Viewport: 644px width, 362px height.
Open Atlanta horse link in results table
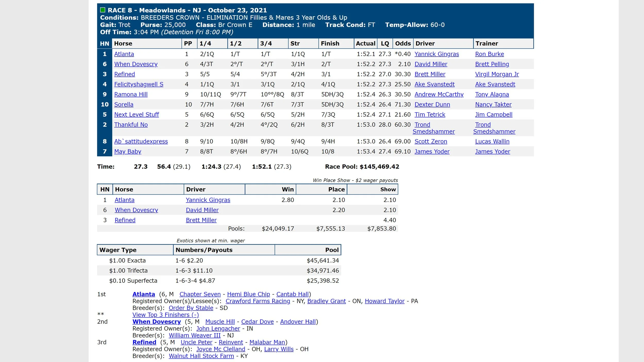(x=124, y=54)
